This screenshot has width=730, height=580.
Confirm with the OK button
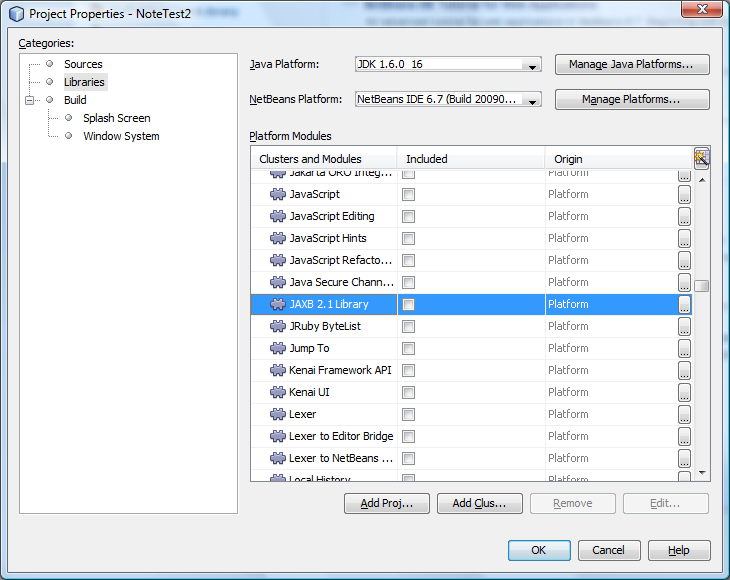(x=539, y=550)
